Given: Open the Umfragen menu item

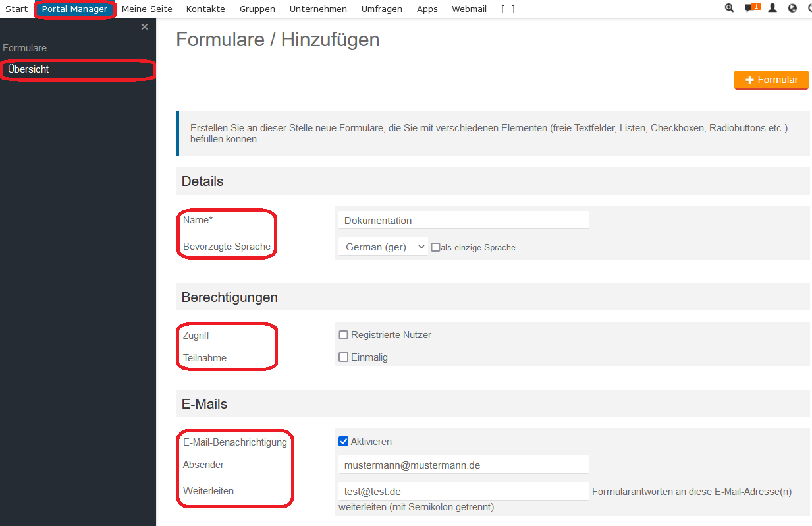Looking at the screenshot, I should coord(382,9).
